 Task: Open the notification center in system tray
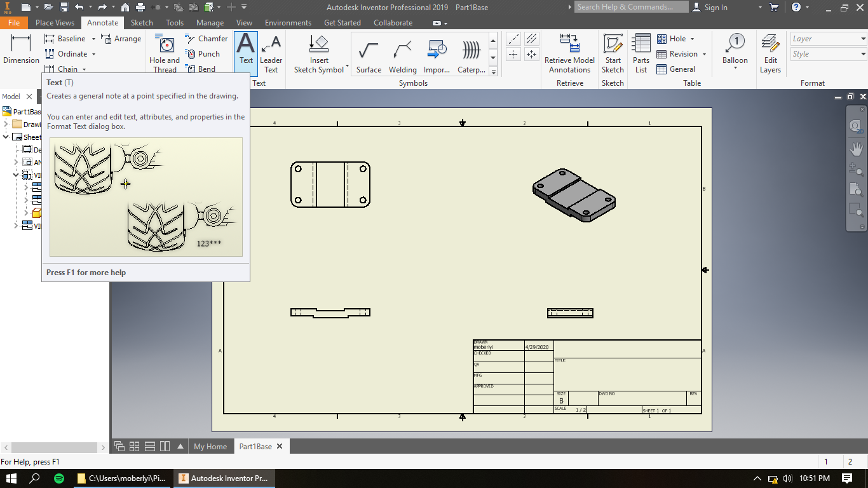pos(847,478)
